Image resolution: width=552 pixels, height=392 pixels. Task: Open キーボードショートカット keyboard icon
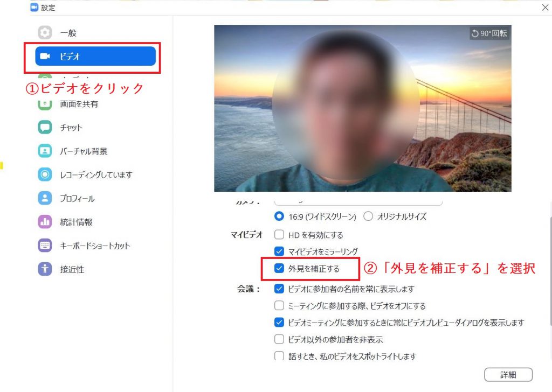[x=45, y=246]
